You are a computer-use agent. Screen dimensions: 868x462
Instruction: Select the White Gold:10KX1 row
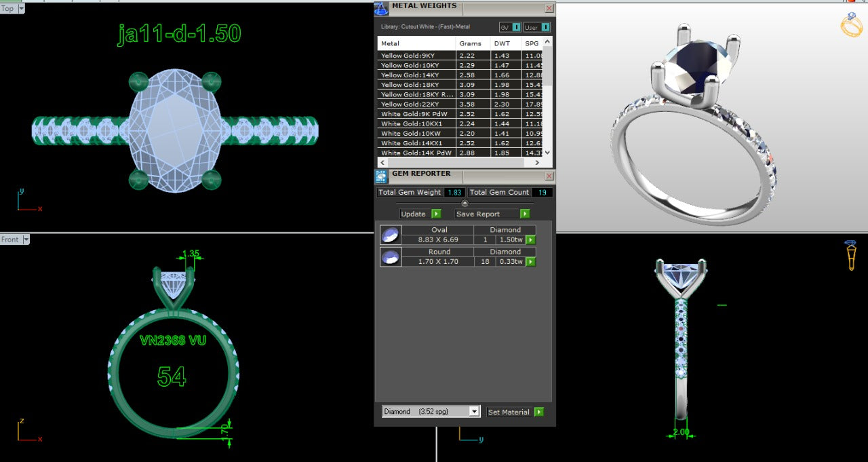(x=460, y=124)
